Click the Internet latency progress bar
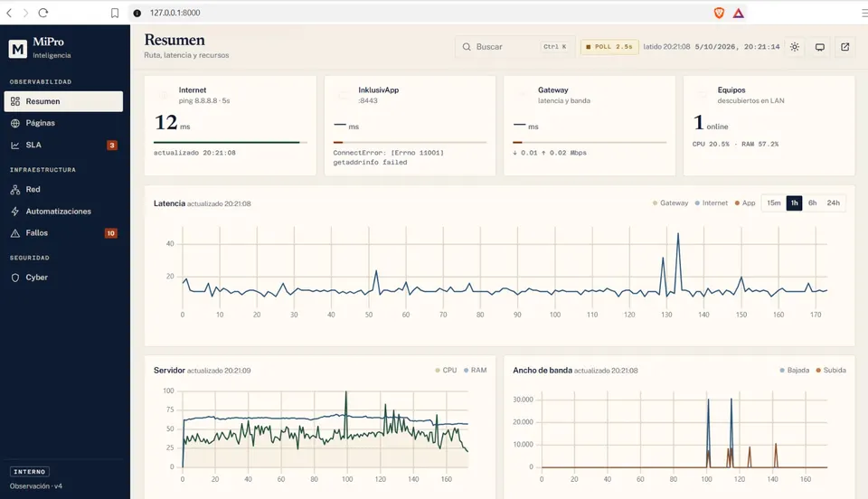This screenshot has width=868, height=499. coord(231,142)
